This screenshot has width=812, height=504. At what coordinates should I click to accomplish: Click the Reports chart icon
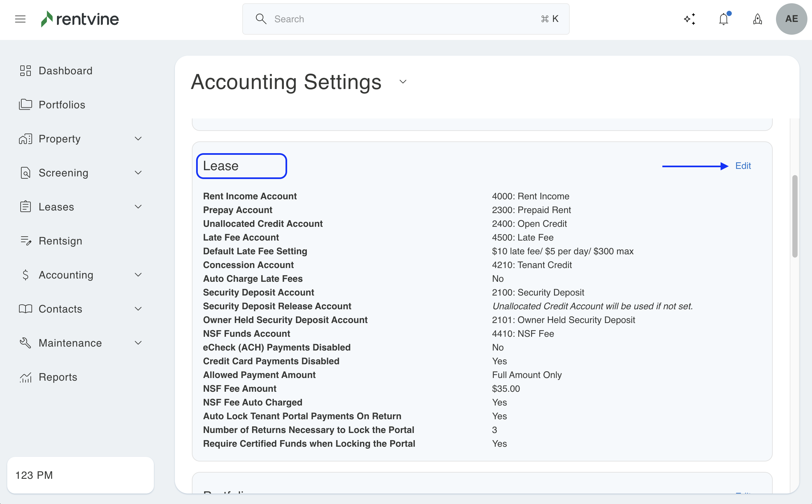click(25, 377)
